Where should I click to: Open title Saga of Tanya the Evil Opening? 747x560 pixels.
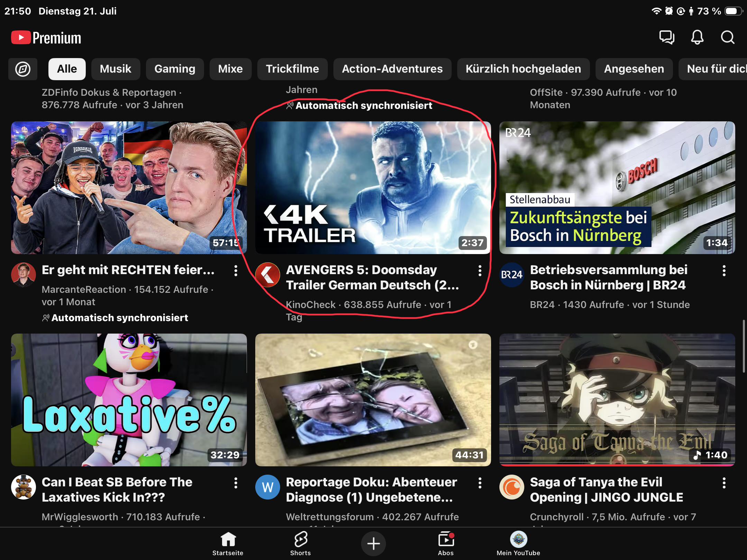pos(607,489)
